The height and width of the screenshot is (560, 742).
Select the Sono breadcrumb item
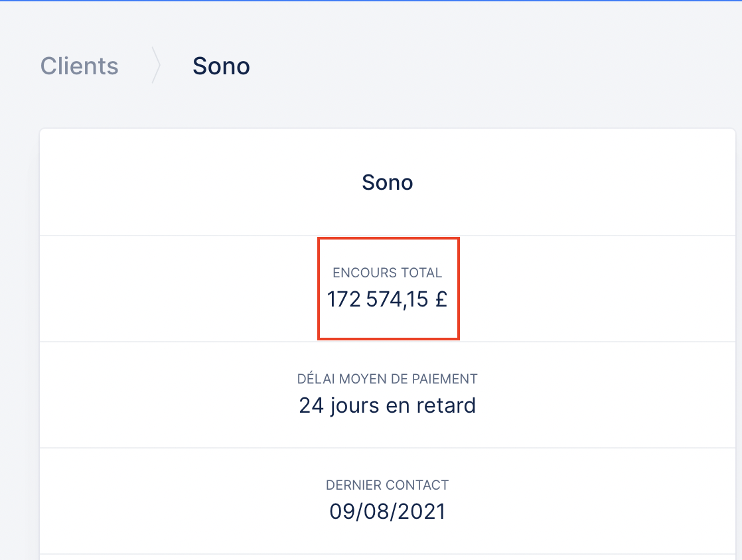221,66
